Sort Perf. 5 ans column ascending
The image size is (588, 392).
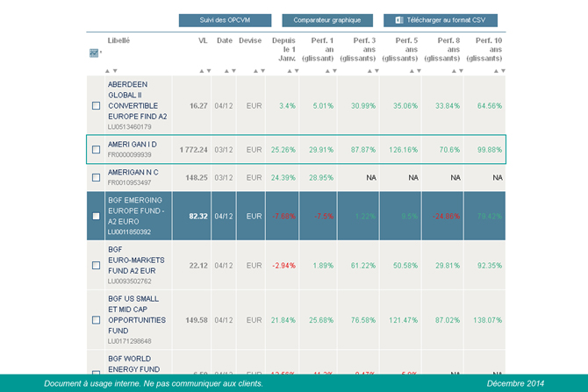click(407, 70)
